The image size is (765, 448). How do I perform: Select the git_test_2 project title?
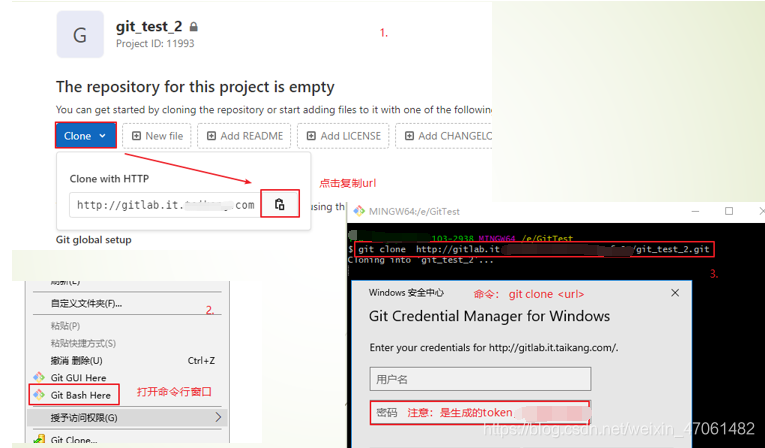pos(149,26)
